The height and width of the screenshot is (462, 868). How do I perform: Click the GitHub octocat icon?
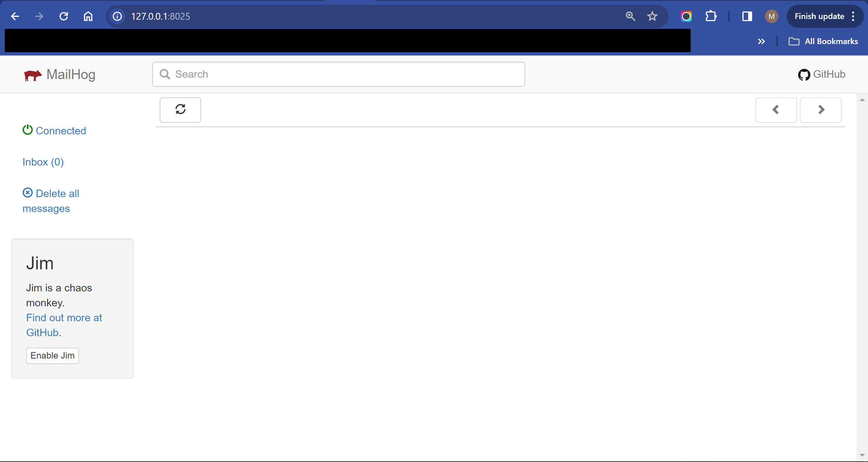coord(804,75)
